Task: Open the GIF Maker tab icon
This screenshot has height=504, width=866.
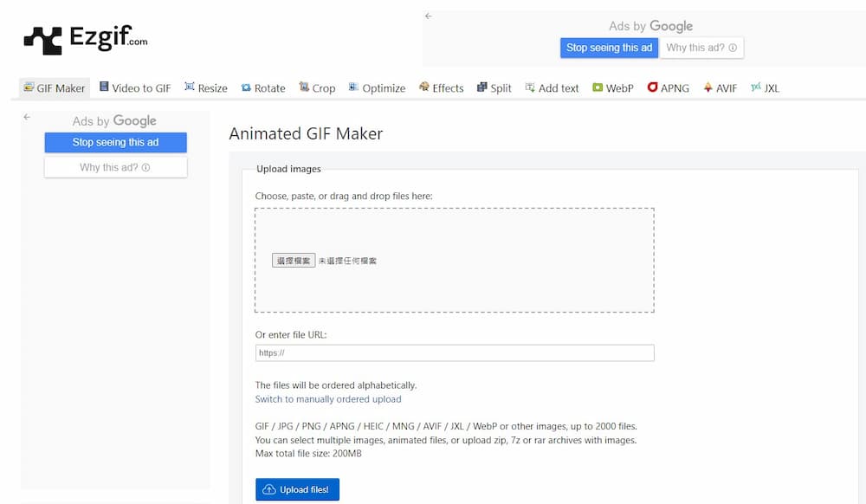Action: pyautogui.click(x=29, y=87)
